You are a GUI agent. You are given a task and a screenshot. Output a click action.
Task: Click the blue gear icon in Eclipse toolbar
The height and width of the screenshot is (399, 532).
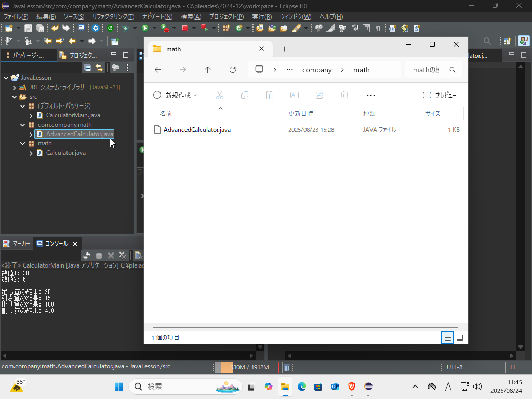(96, 28)
